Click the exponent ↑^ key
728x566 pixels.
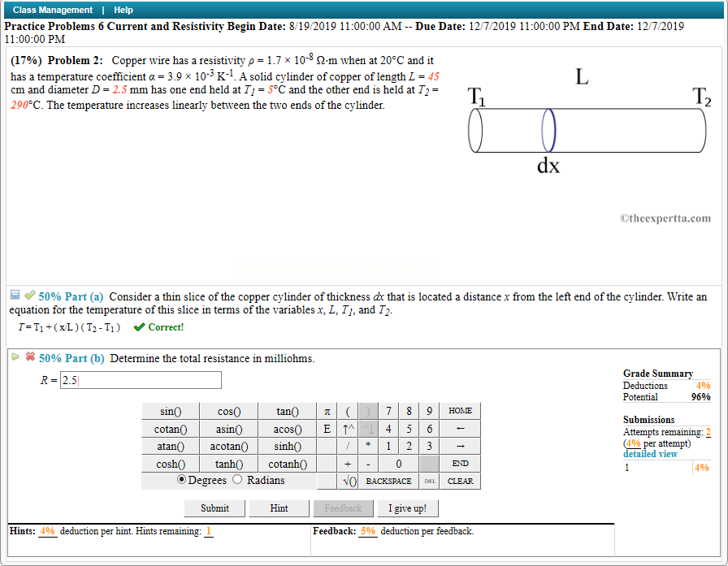click(x=348, y=428)
